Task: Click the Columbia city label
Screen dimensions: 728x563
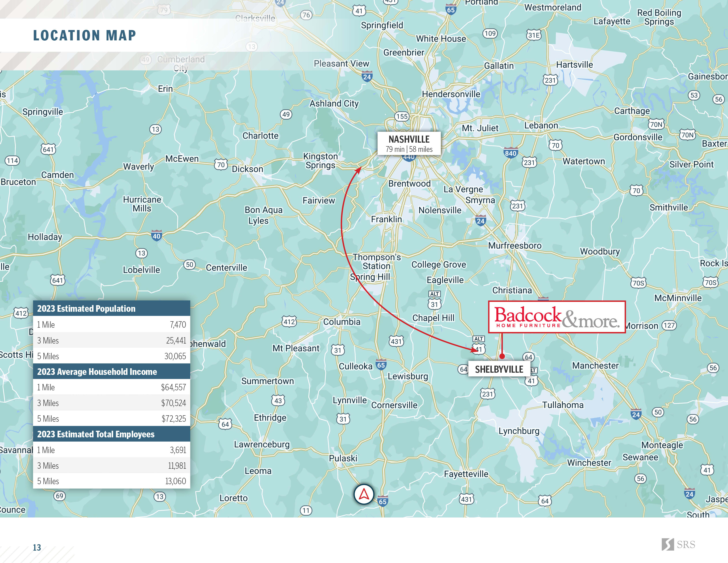Action: 342,322
